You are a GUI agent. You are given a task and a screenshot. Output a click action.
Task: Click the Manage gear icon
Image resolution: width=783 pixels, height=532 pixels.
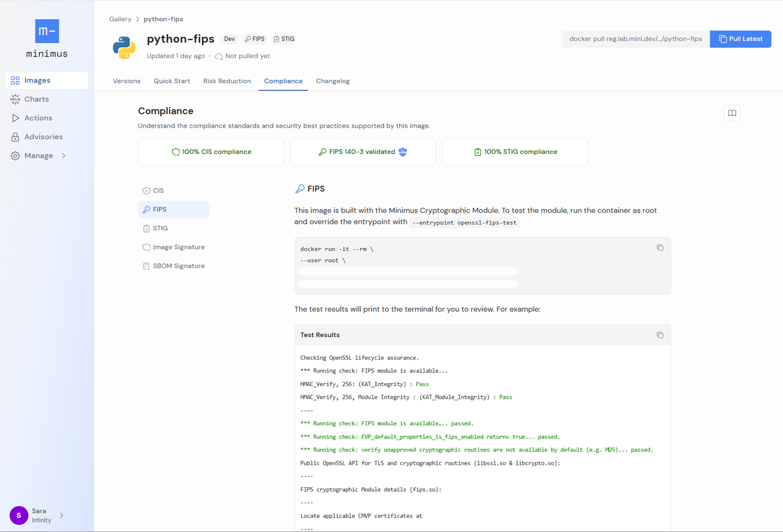[15, 156]
